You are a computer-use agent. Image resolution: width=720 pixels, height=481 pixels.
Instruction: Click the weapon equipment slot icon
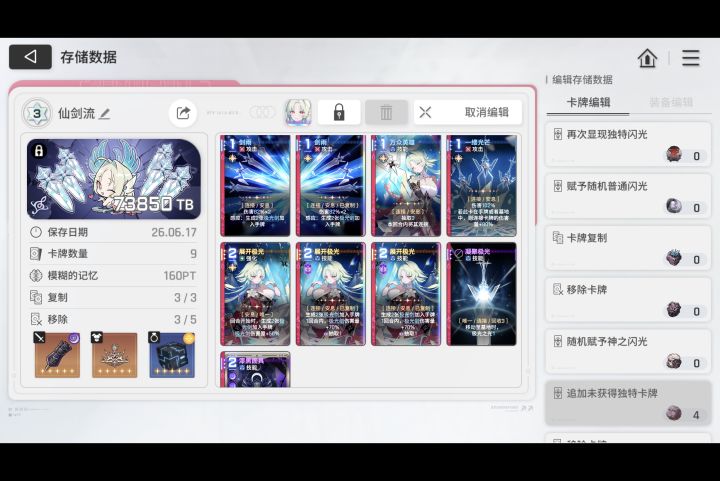click(57, 355)
